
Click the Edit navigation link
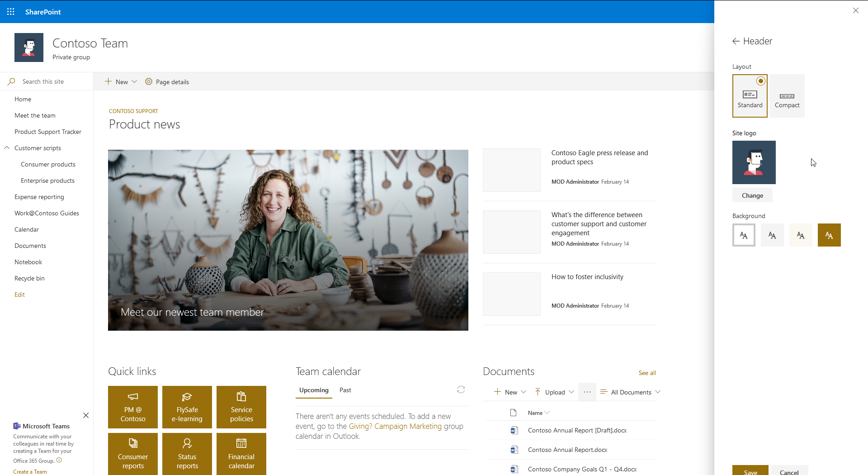click(19, 294)
